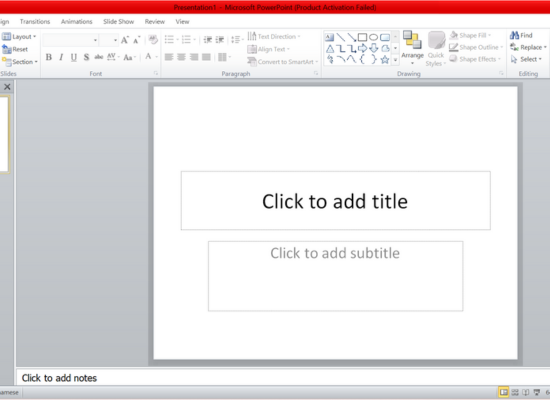Open the Font Color picker
550x400 pixels.
pyautogui.click(x=151, y=56)
